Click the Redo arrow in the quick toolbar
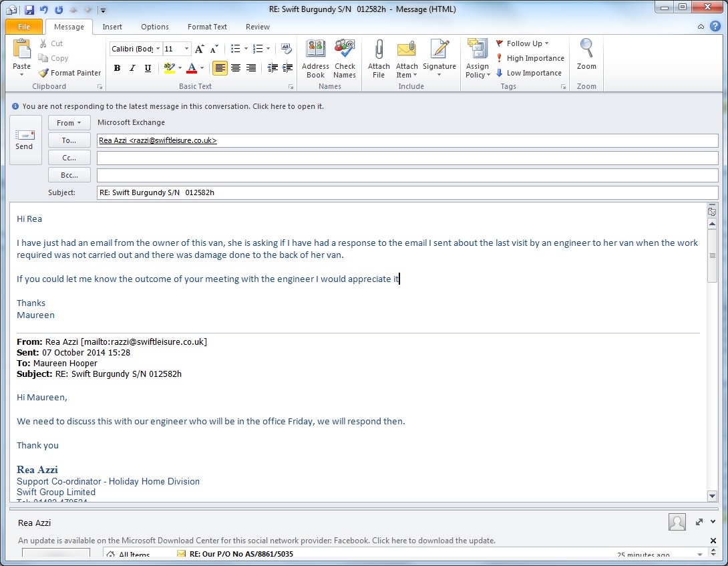 [59, 10]
